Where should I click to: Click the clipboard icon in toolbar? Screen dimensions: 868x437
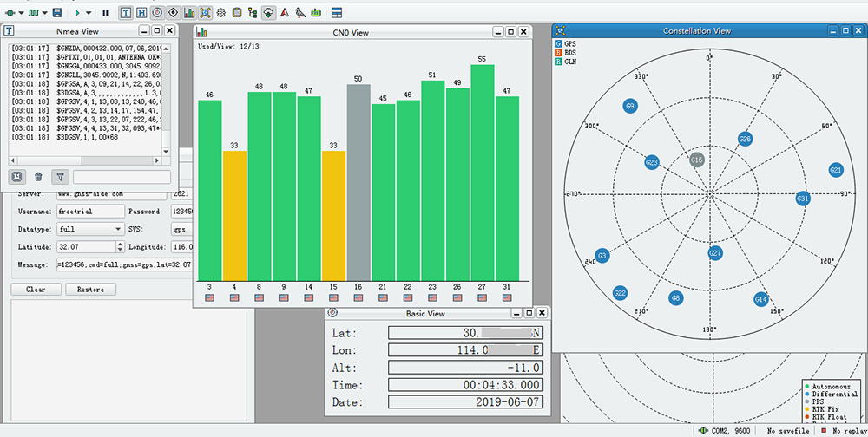point(237,13)
